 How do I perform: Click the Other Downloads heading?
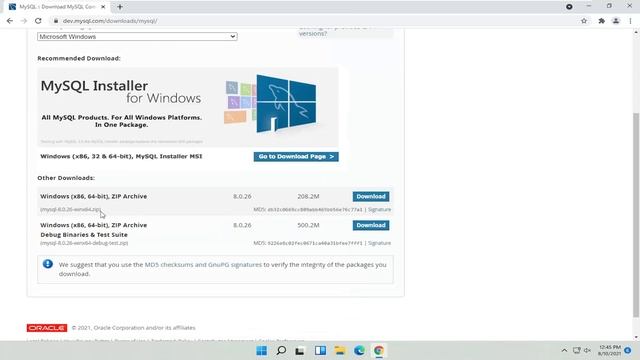(66, 178)
